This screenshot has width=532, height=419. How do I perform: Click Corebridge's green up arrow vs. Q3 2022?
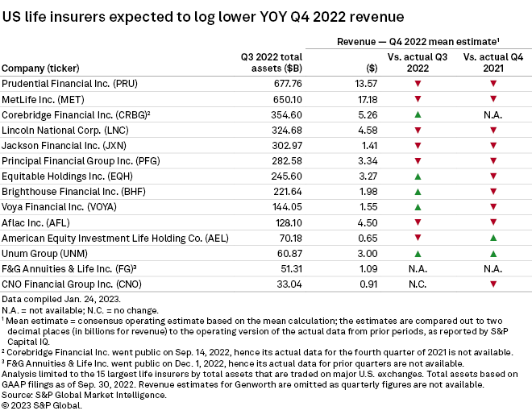(418, 114)
